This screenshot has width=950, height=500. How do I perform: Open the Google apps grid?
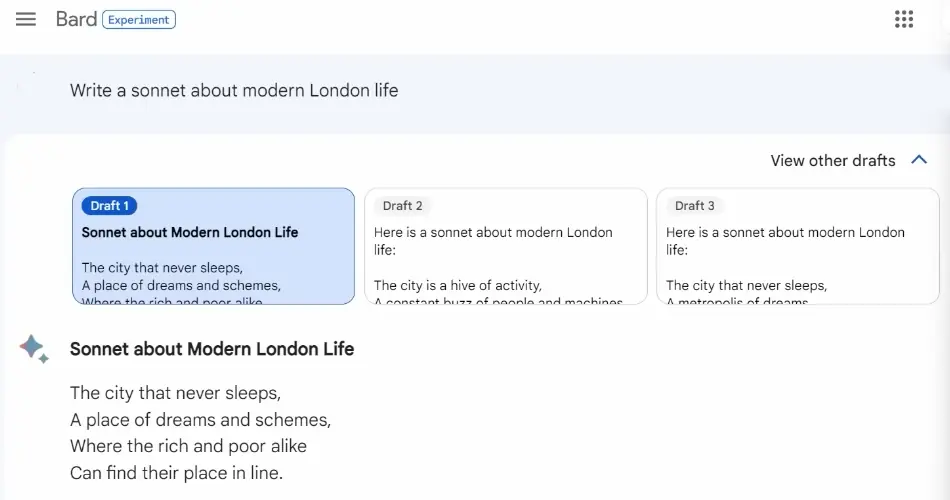pyautogui.click(x=903, y=19)
